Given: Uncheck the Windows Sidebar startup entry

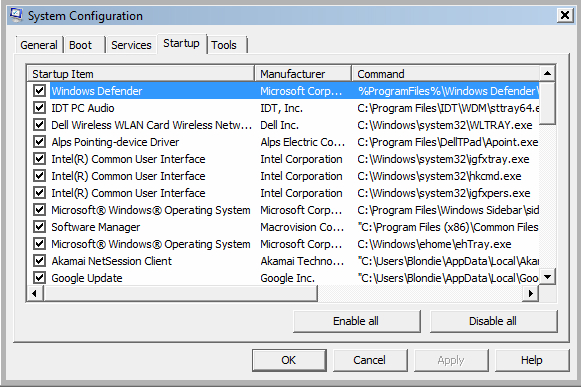Looking at the screenshot, I should click(39, 210).
